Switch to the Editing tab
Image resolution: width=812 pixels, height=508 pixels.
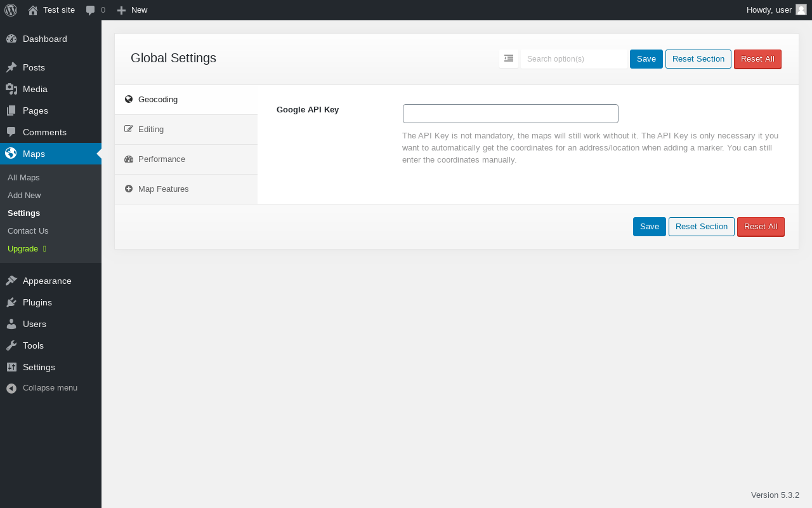(x=151, y=130)
